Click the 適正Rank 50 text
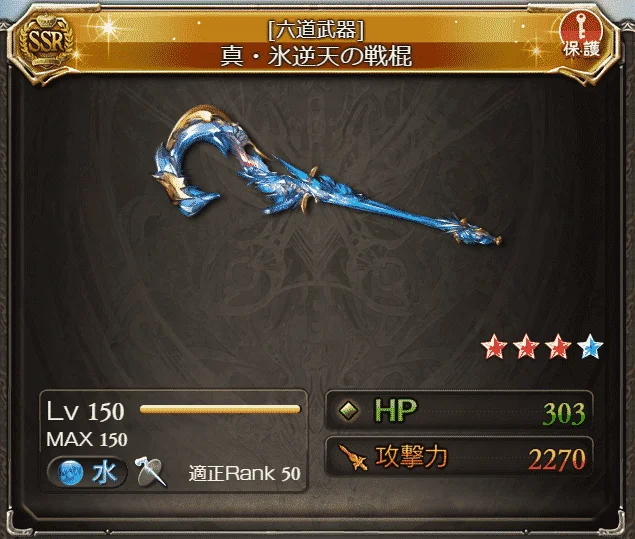Image resolution: width=635 pixels, height=539 pixels. (245, 473)
